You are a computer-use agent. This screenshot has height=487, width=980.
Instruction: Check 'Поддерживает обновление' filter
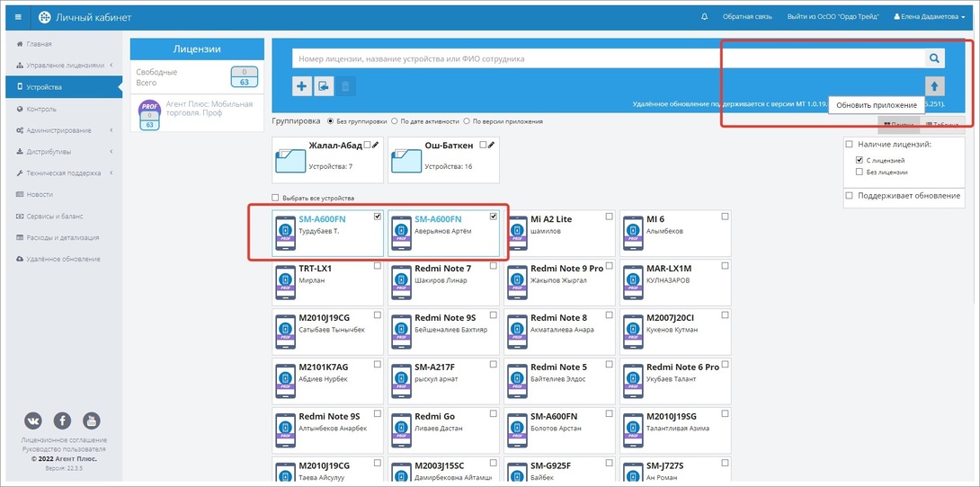click(x=850, y=196)
